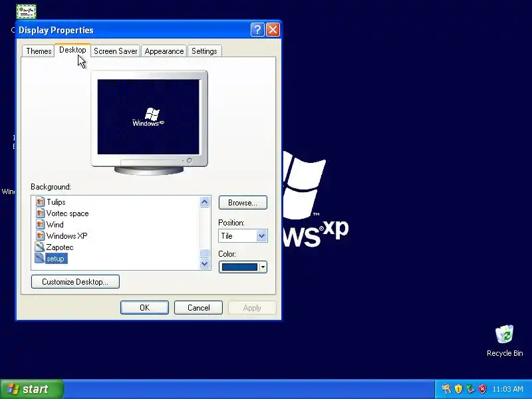
Task: Switch to the Themes tab
Action: pos(39,51)
